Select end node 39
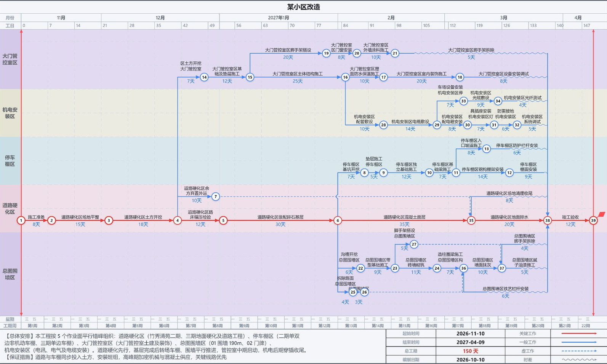 (x=593, y=220)
